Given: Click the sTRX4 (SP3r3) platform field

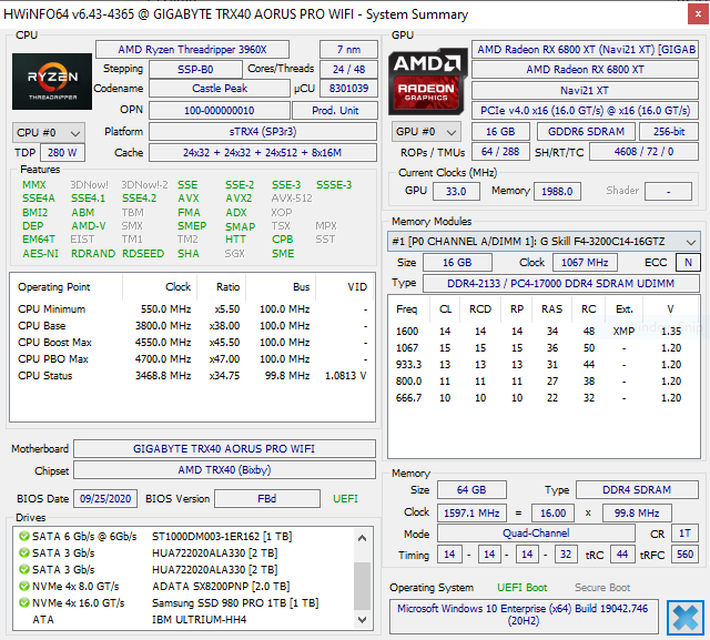Looking at the screenshot, I should (263, 131).
